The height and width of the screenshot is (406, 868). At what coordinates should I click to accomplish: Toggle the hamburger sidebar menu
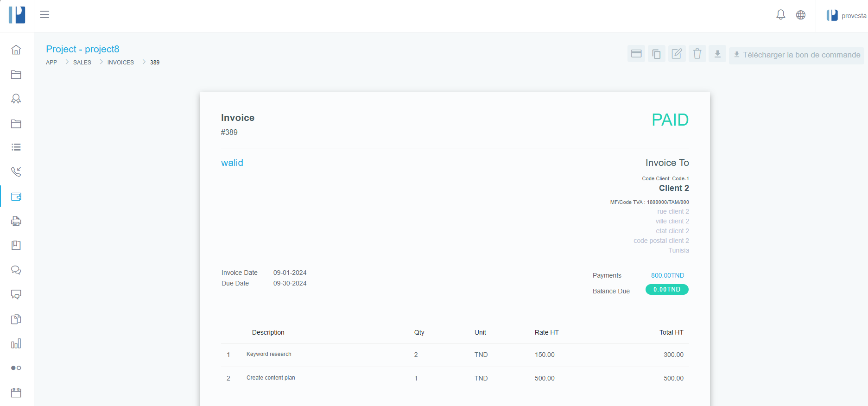pos(44,15)
